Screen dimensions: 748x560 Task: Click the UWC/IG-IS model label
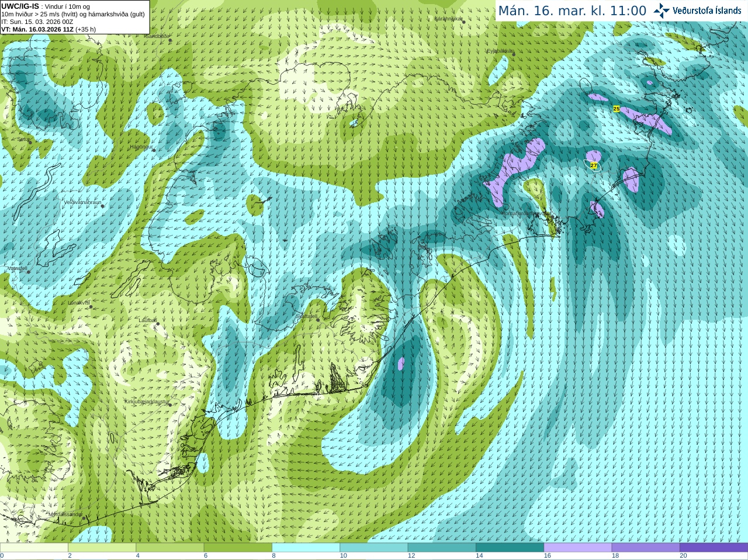pos(20,6)
